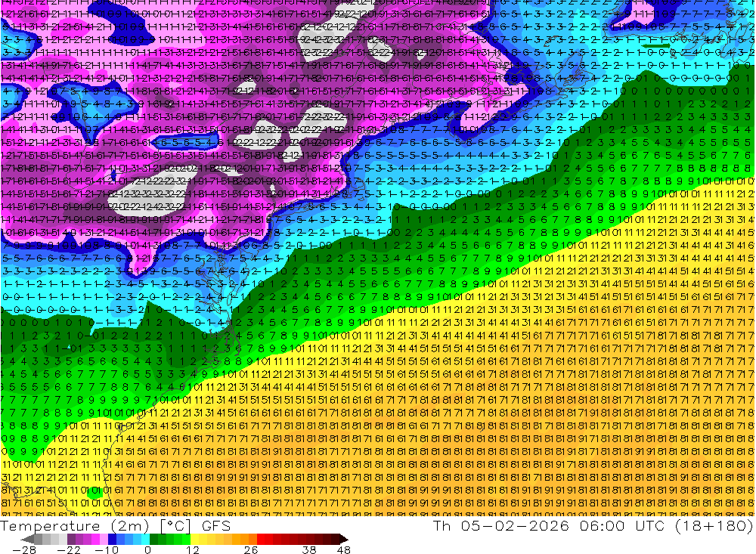This screenshot has width=756, height=554.
Task: Click the '-22' legend value
Action: tap(69, 549)
